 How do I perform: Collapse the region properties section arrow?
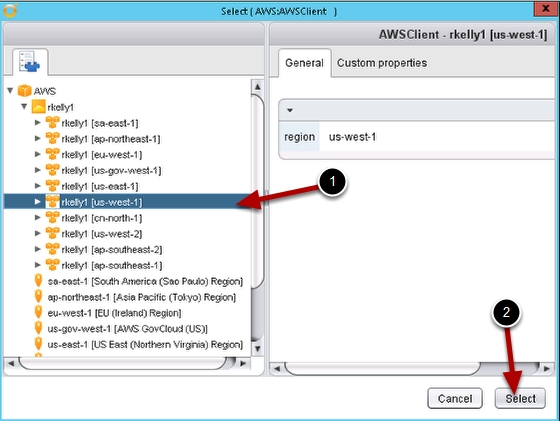pos(290,110)
